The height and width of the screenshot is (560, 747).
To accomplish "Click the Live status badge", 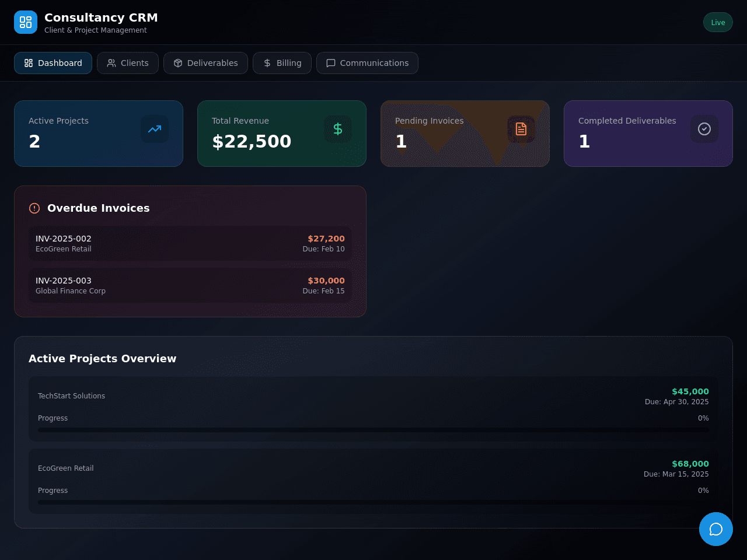I will click(x=718, y=22).
